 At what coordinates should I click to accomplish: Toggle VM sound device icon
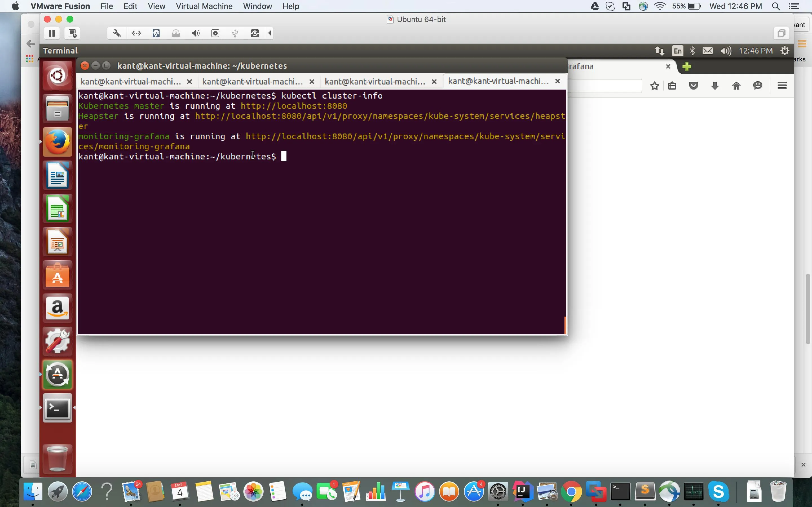(x=195, y=33)
